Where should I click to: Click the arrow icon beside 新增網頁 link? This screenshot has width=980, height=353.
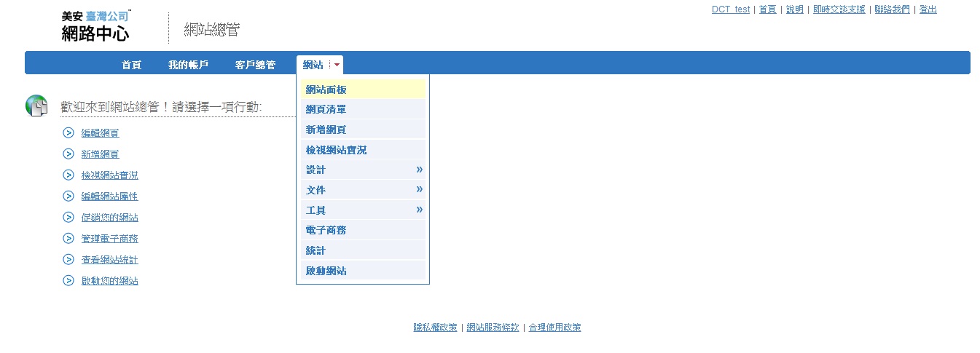pyautogui.click(x=68, y=154)
